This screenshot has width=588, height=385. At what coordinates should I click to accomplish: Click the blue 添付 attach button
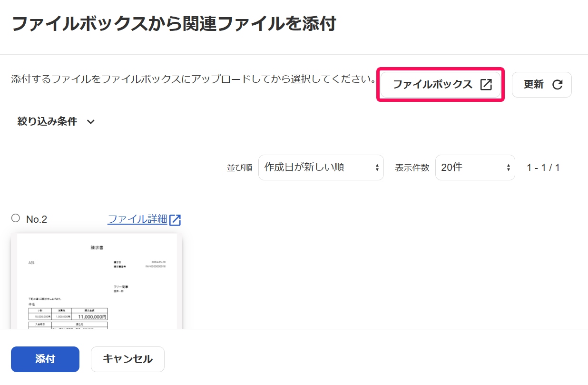(45, 359)
